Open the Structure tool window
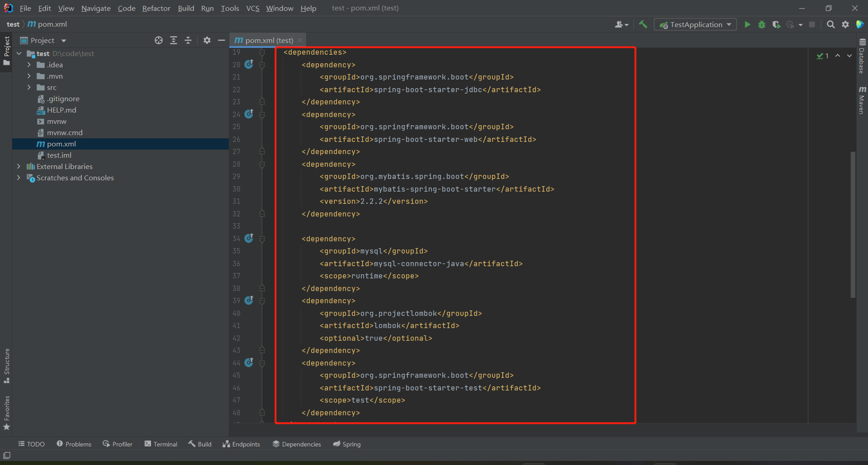Viewport: 868px width, 465px height. click(7, 366)
